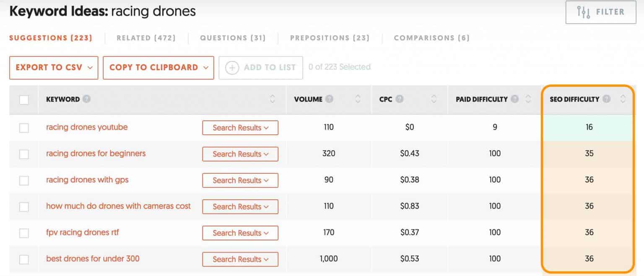Select all keywords with header checkbox
Image resolution: width=644 pixels, height=276 pixels.
[24, 99]
